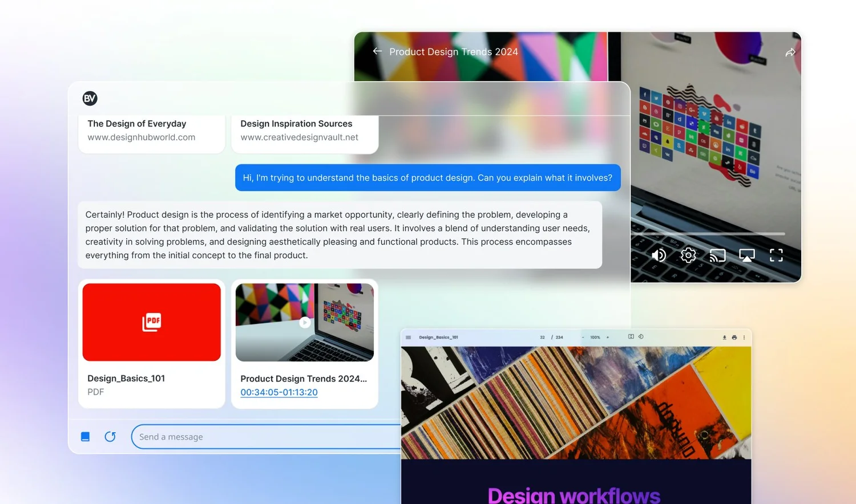856x504 pixels.
Task: Seek along the video progress bar
Action: (x=708, y=234)
